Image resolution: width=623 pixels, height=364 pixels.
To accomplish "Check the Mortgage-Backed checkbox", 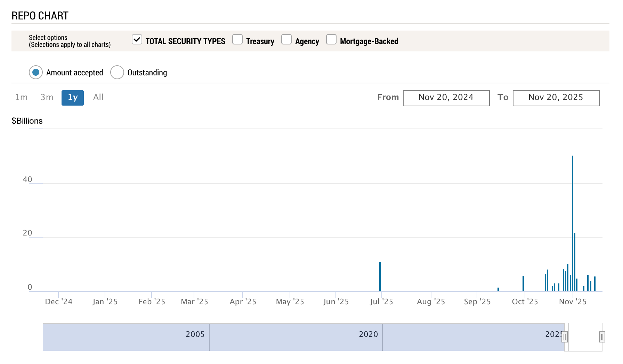I will click(x=331, y=40).
